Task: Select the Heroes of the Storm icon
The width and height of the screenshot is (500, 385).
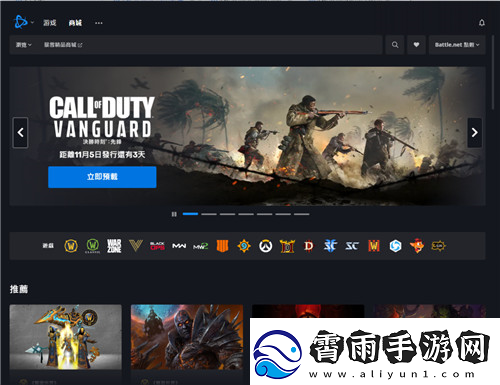Action: (395, 246)
